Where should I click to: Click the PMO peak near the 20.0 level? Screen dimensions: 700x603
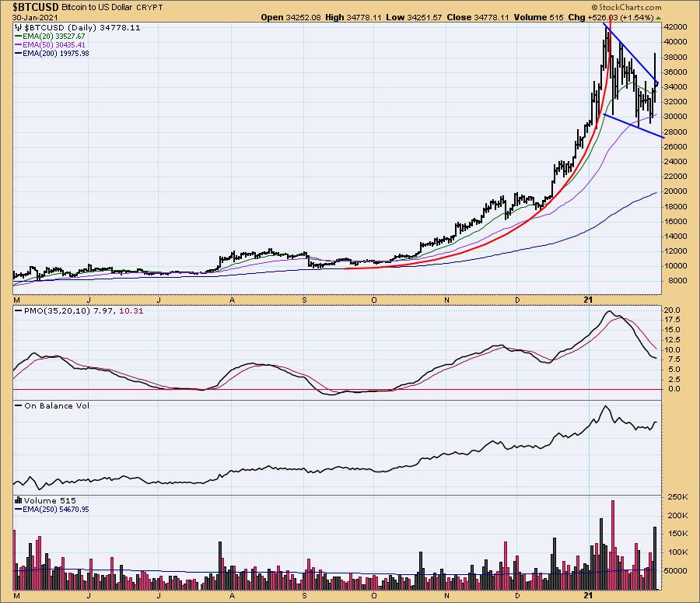click(609, 312)
